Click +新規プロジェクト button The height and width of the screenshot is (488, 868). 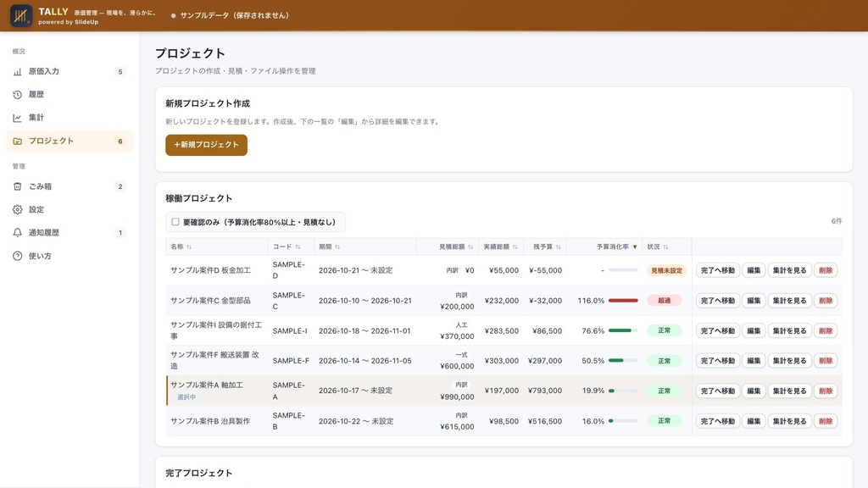pyautogui.click(x=207, y=145)
